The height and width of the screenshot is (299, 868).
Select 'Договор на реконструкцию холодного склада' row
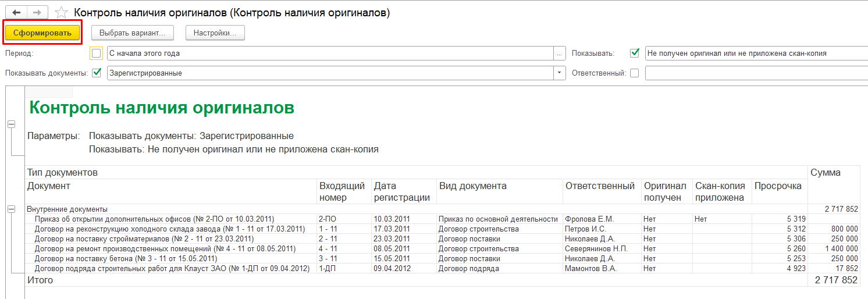(443, 229)
